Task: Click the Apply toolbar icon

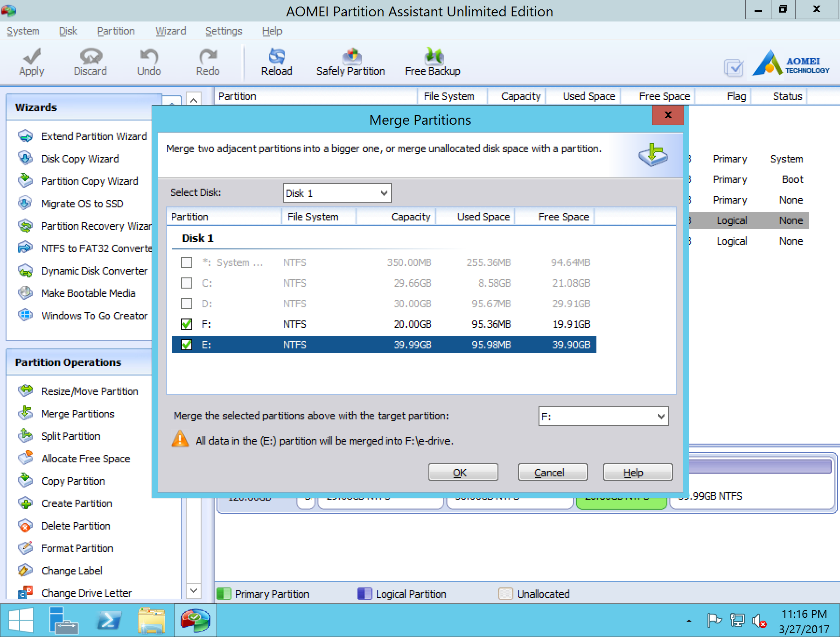Action: (x=31, y=62)
